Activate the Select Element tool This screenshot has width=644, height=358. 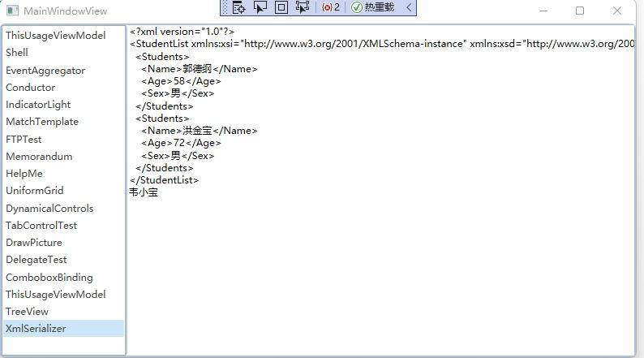[x=260, y=7]
